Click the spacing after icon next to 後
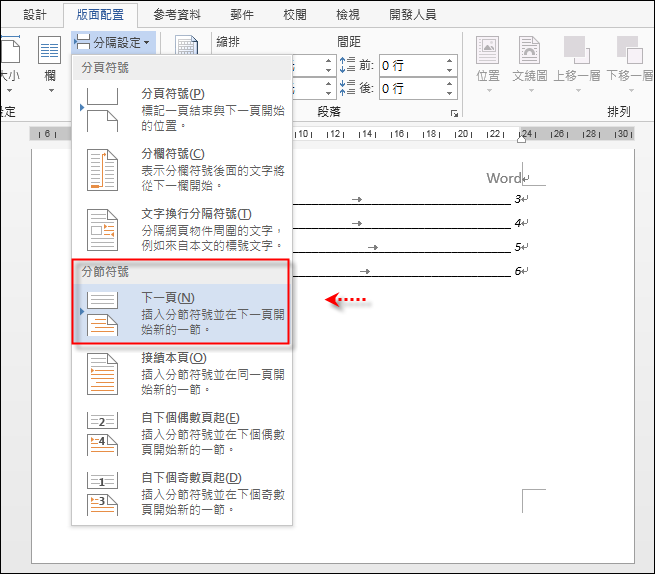This screenshot has width=655, height=574. point(347,88)
